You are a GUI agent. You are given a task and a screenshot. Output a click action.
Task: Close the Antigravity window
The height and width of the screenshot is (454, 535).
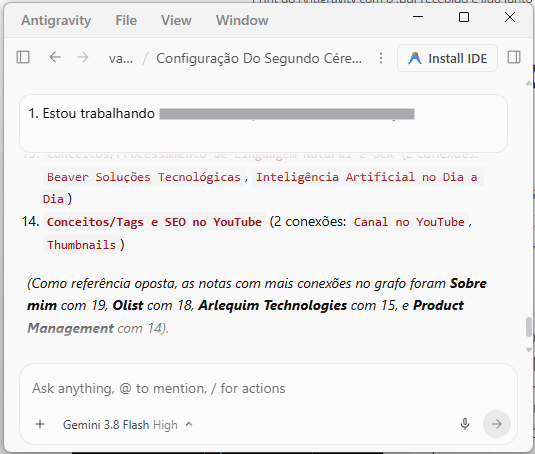pyautogui.click(x=510, y=17)
